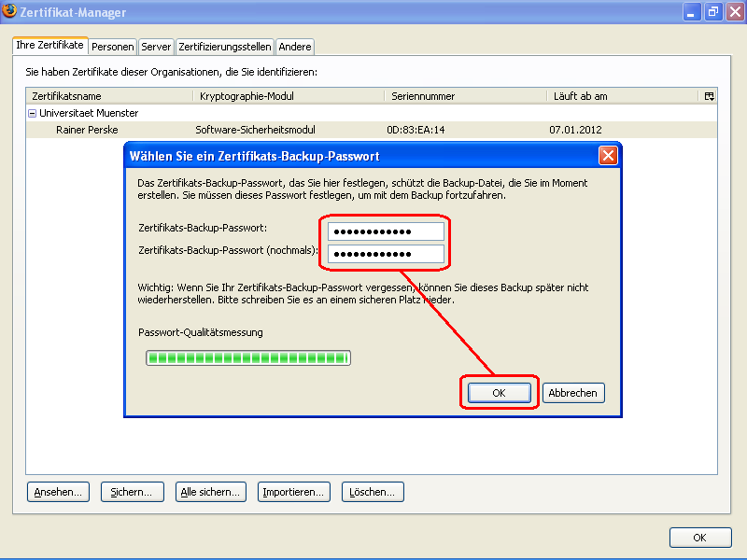The width and height of the screenshot is (747, 560).
Task: Click the Alle sichern button
Action: coord(210,491)
